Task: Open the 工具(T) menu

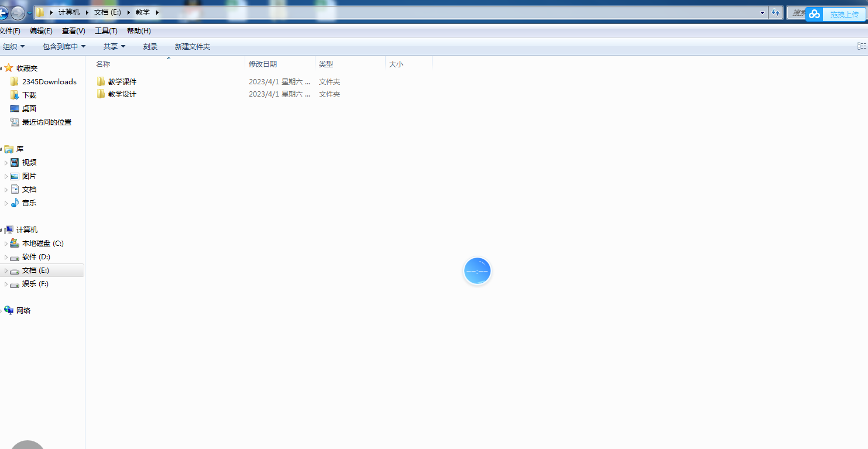Action: (106, 31)
